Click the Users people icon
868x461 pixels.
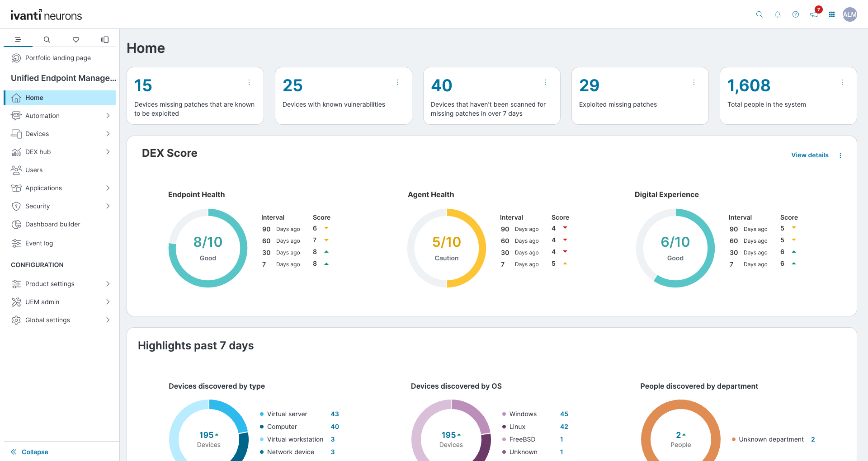(16, 170)
